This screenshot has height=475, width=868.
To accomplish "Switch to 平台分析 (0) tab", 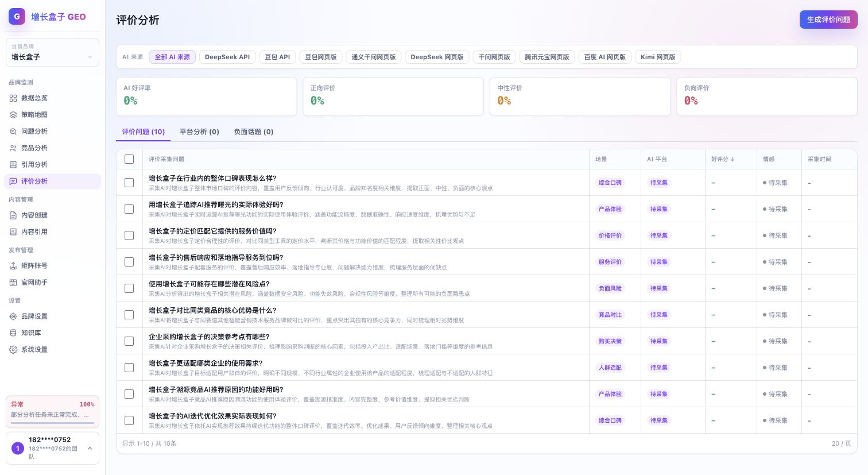I will [x=199, y=132].
